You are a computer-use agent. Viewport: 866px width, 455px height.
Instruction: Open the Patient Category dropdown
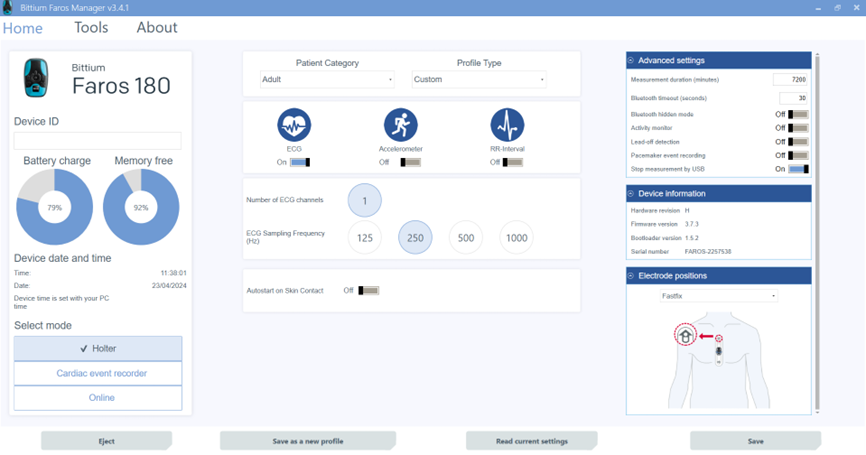coord(327,80)
